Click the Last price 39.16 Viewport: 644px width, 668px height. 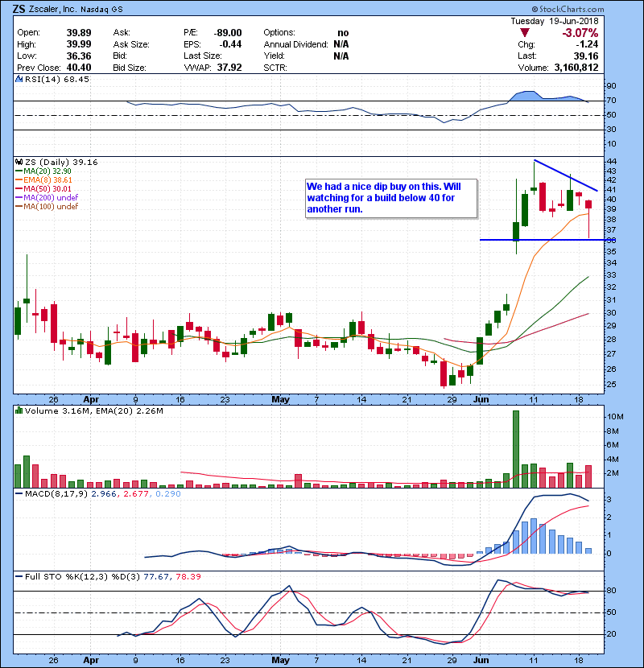tap(586, 56)
